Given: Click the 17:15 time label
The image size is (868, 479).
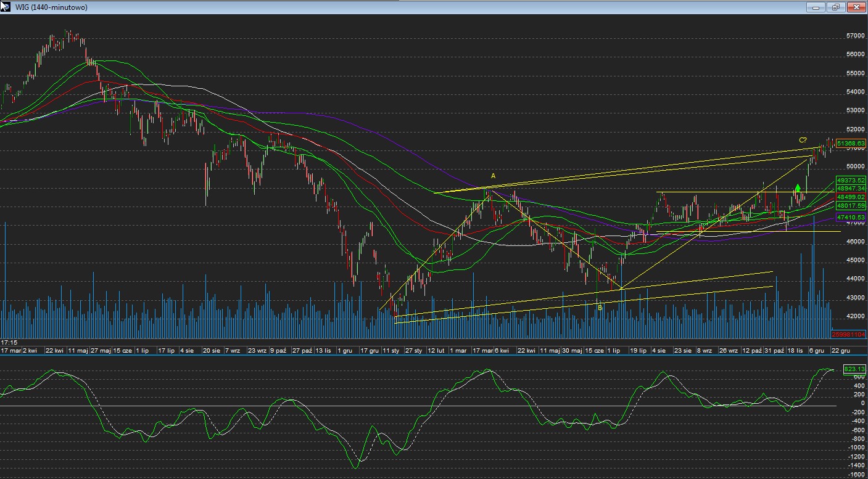Looking at the screenshot, I should click(x=9, y=342).
